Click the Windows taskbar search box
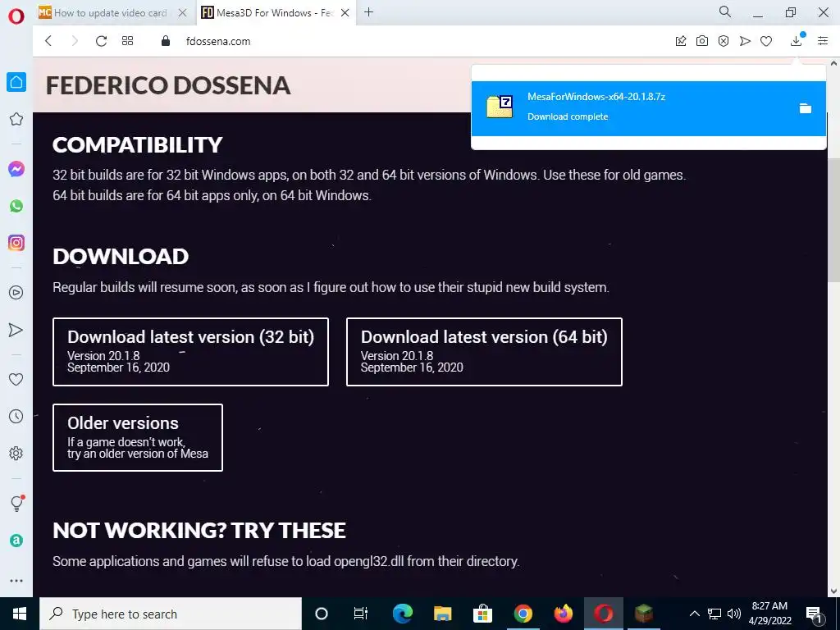 (x=171, y=614)
